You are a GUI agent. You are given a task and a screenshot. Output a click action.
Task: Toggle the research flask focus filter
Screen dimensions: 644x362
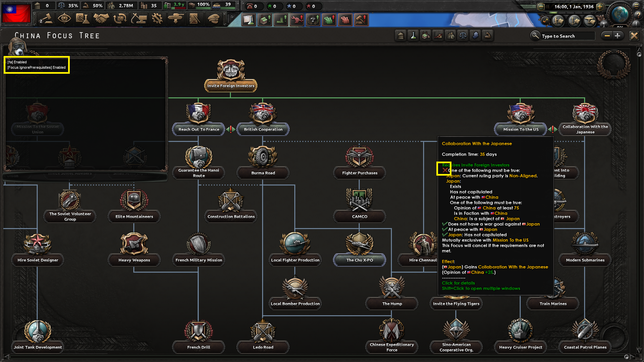[x=413, y=36]
